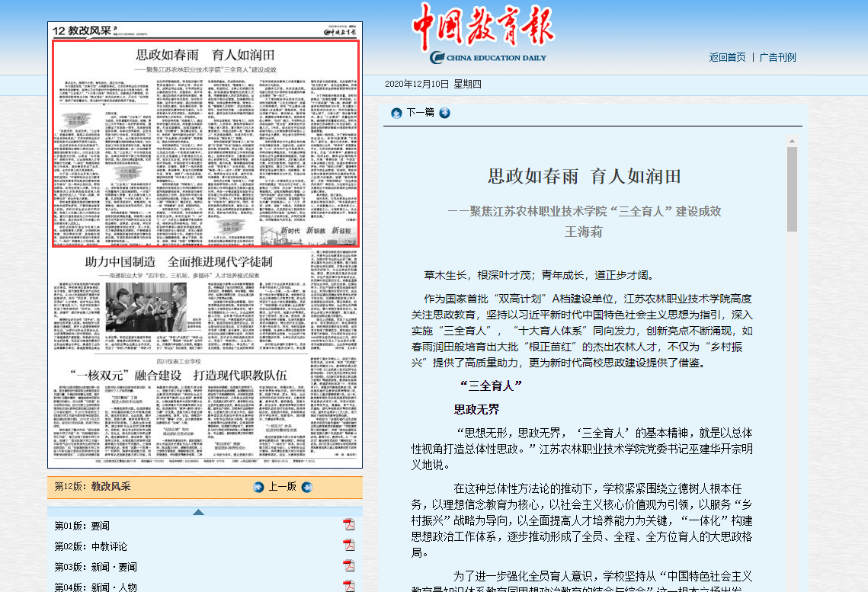This screenshot has width=868, height=592.
Task: Click the article vertical scrollbar thumb
Action: pos(792,189)
